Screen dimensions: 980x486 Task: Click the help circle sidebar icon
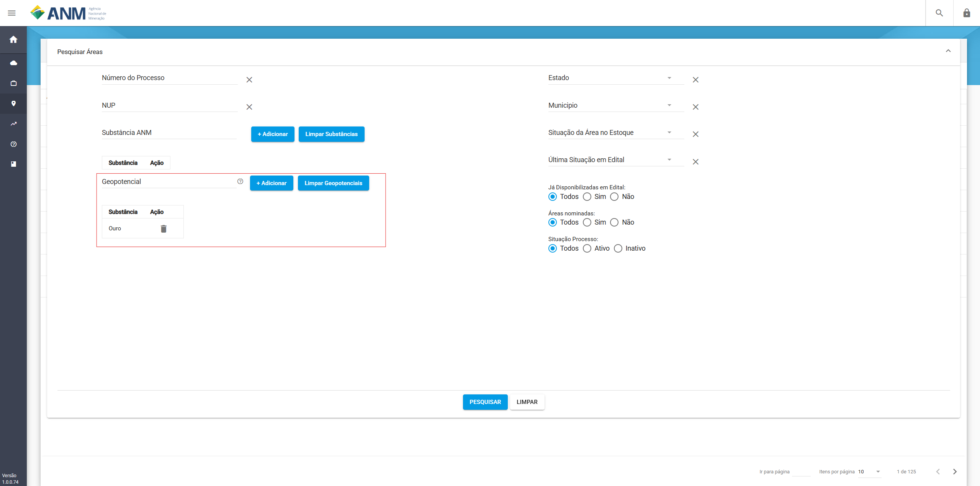[x=13, y=144]
